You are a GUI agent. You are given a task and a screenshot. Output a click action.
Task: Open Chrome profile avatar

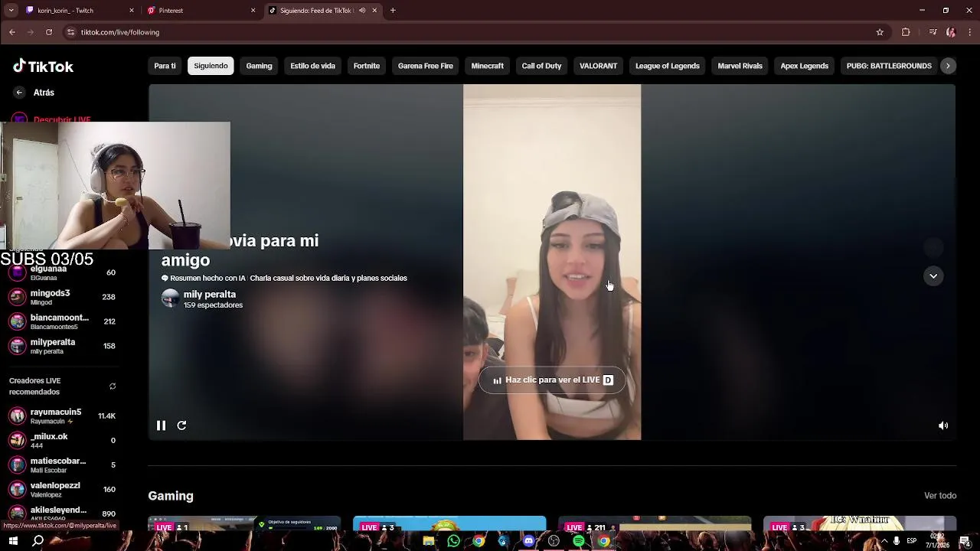pyautogui.click(x=951, y=32)
